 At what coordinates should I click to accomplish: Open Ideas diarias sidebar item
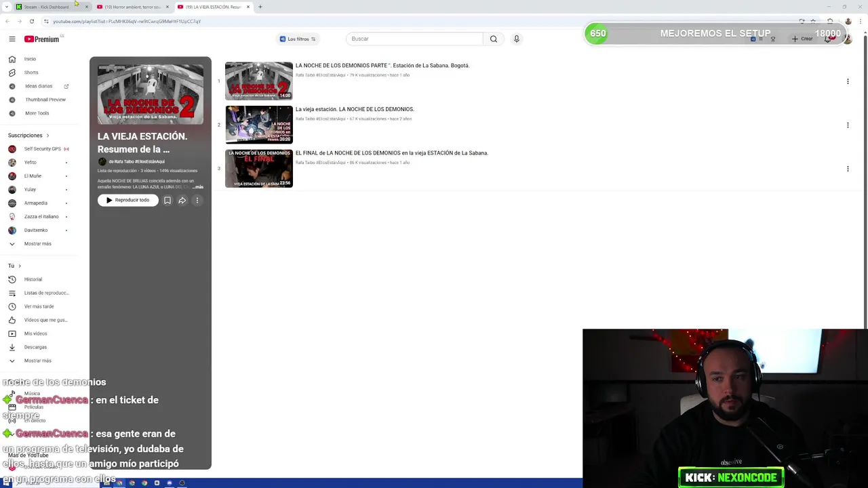[x=39, y=86]
